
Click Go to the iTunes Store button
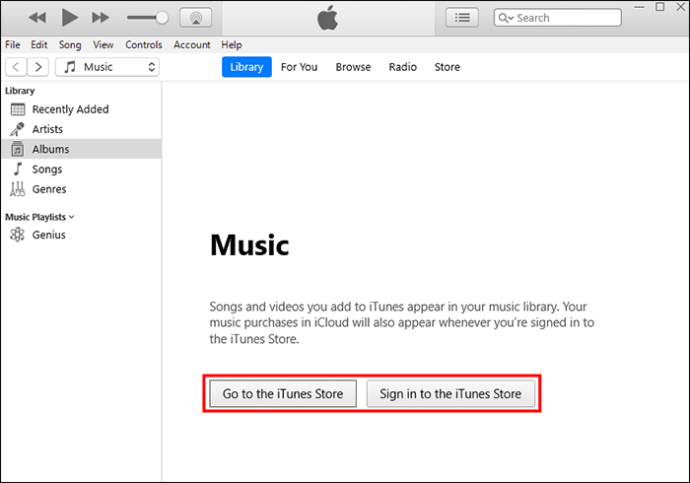[x=283, y=393]
